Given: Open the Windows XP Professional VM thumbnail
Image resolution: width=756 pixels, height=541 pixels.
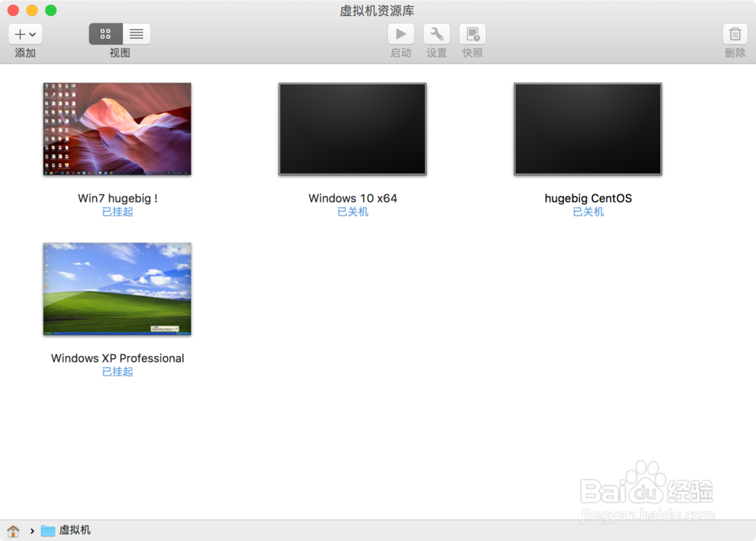Looking at the screenshot, I should coord(117,289).
